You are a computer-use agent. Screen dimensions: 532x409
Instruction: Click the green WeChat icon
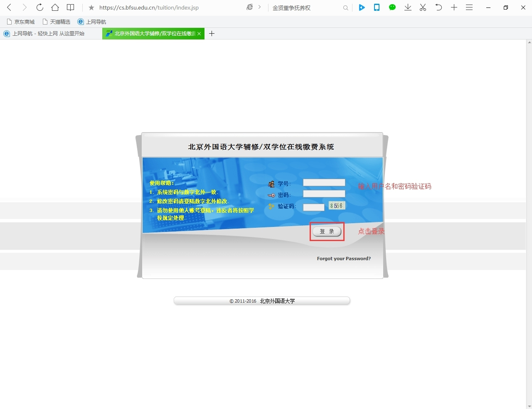point(392,7)
